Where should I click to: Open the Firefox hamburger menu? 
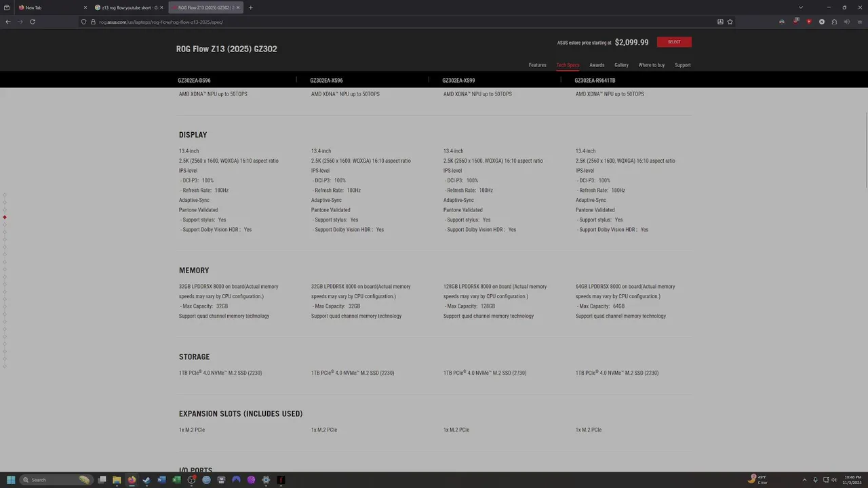860,22
